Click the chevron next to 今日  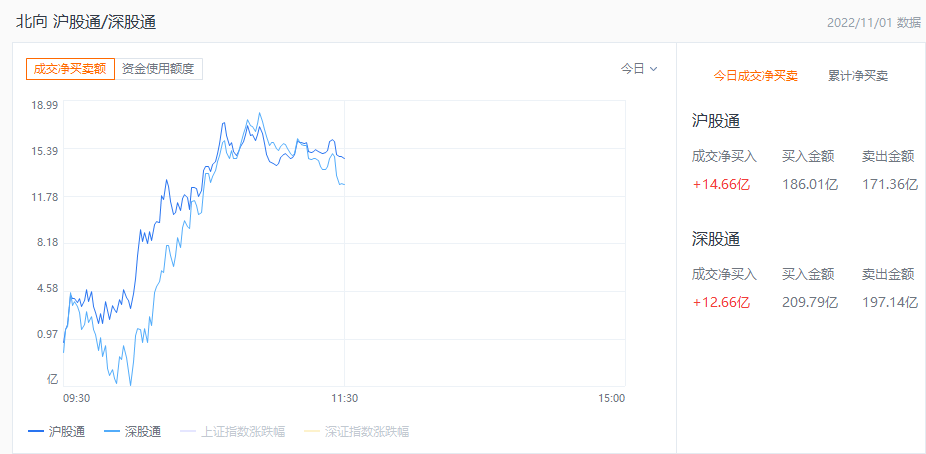[654, 69]
